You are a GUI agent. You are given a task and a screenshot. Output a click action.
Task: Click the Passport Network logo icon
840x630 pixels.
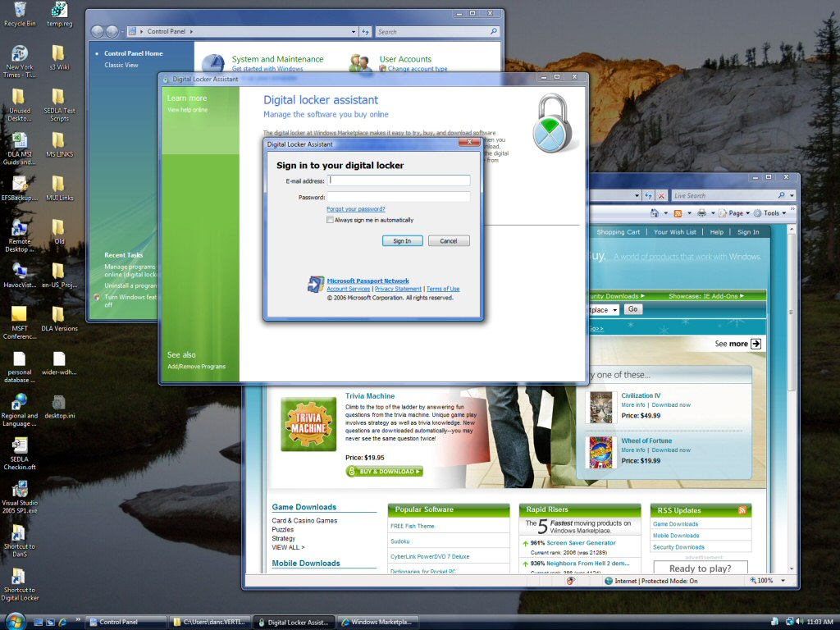[x=316, y=284]
